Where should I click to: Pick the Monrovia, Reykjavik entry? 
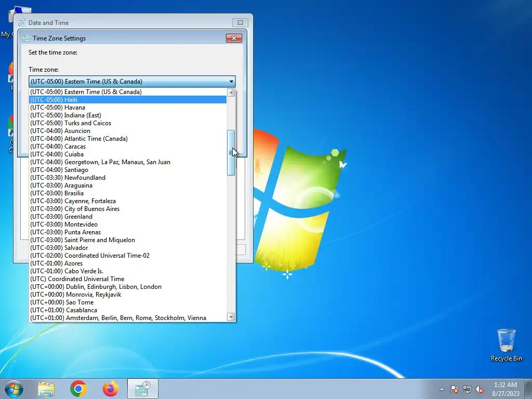(x=128, y=295)
